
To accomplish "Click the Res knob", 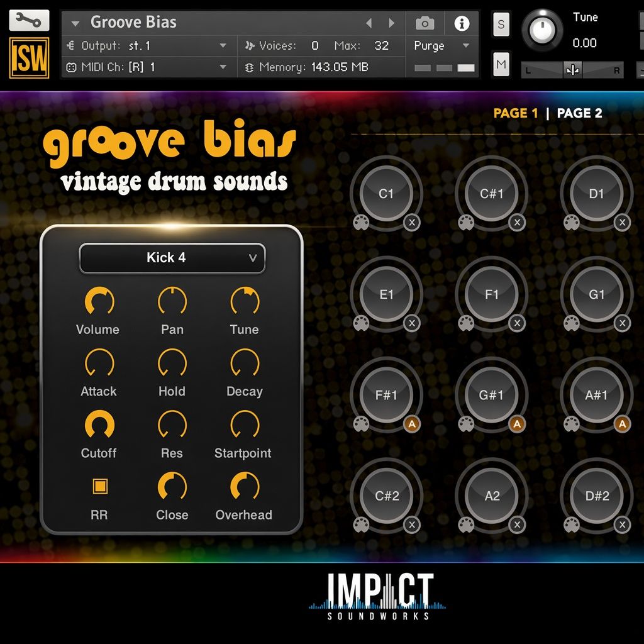I will [x=172, y=425].
